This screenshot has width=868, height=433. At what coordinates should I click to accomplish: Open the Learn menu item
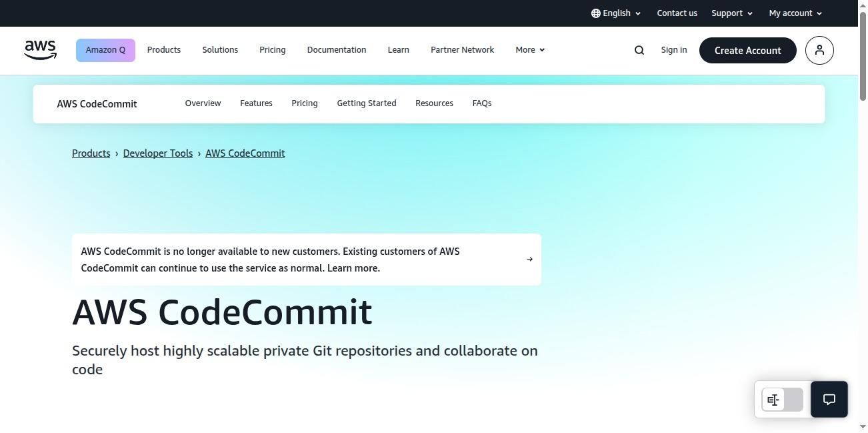399,50
